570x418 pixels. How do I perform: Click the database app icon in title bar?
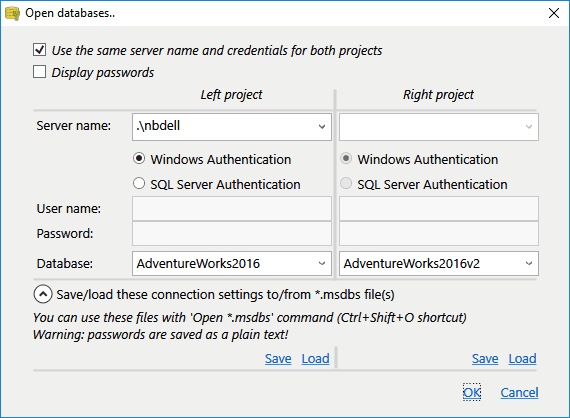(x=12, y=13)
